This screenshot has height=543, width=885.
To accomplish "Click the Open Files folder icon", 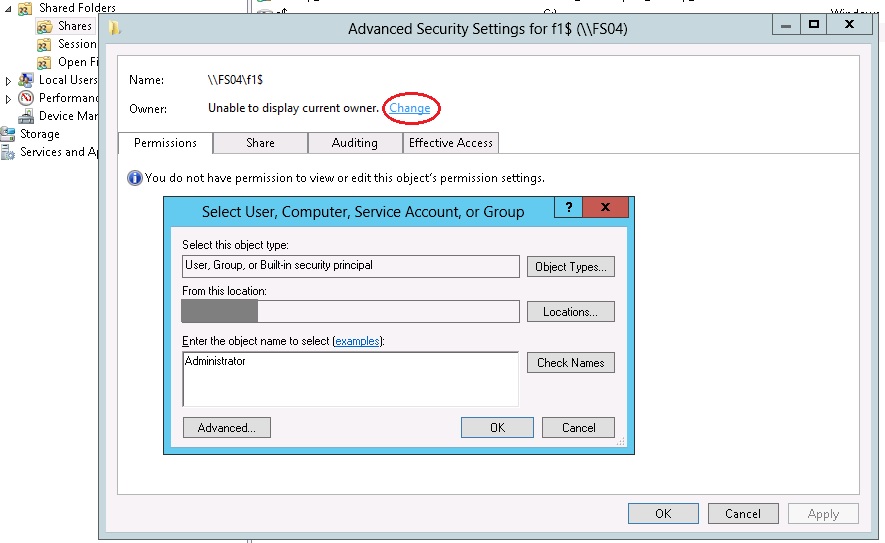I will tap(45, 63).
